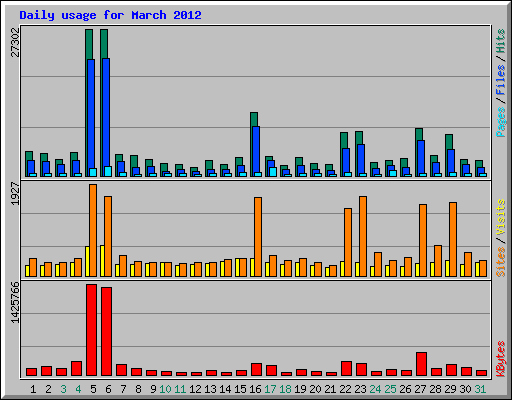This screenshot has width=512, height=400.
Task: Click the 1425766 KBytes axis value
Action: point(15,302)
